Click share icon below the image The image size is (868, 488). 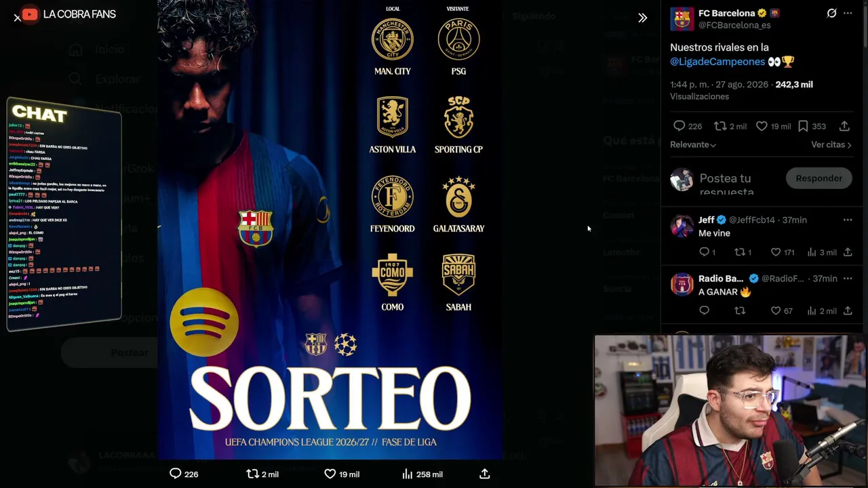484,474
